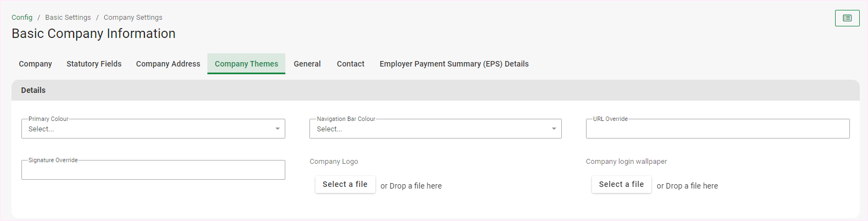Open Employer Payment Summary (EPS) Details tab
Viewport: 868px width, 221px height.
point(454,64)
